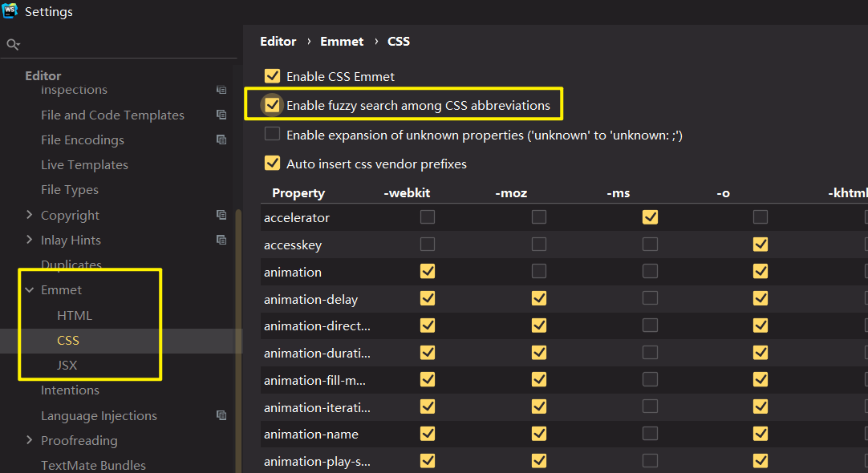This screenshot has height=473, width=868.
Task: Uncheck the -o checkbox for accesskey
Action: click(x=761, y=244)
